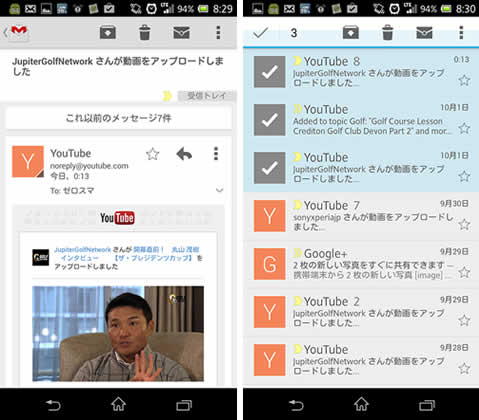Screen dimensions: 479x420
Task: Expand recipient details chevron beside To: ゼロスマ
Action: [219, 190]
